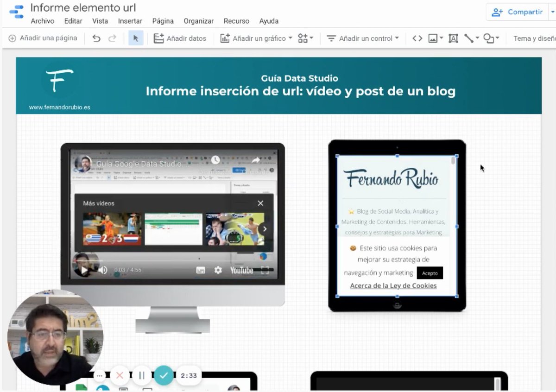Open the soccer 2-3 score video thumbnail
The width and height of the screenshot is (556, 392).
tap(113, 229)
